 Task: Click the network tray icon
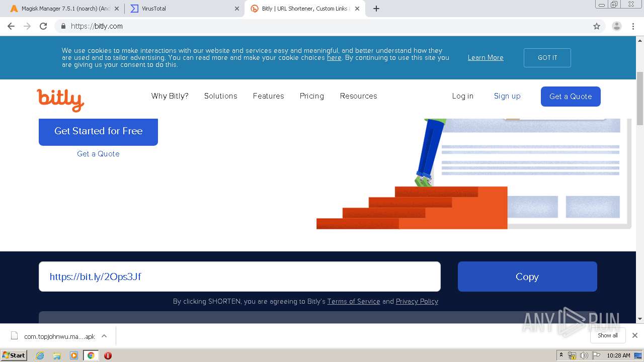(x=572, y=355)
